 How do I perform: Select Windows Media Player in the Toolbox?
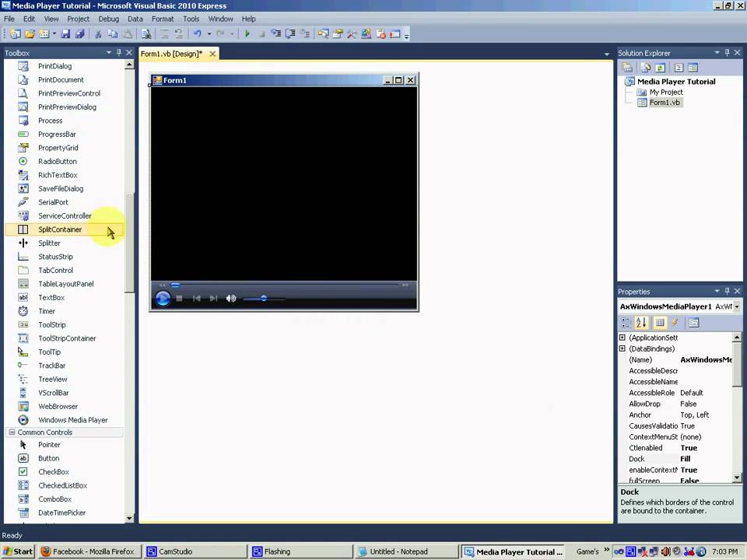[65, 420]
